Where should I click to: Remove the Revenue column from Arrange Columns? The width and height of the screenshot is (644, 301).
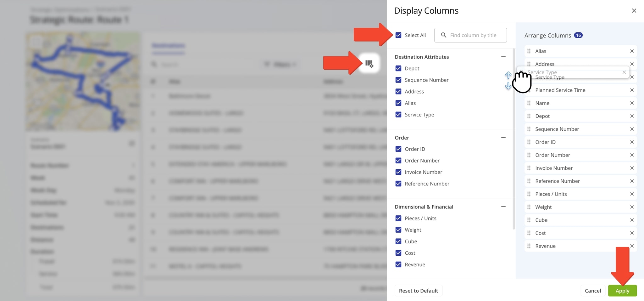632,246
